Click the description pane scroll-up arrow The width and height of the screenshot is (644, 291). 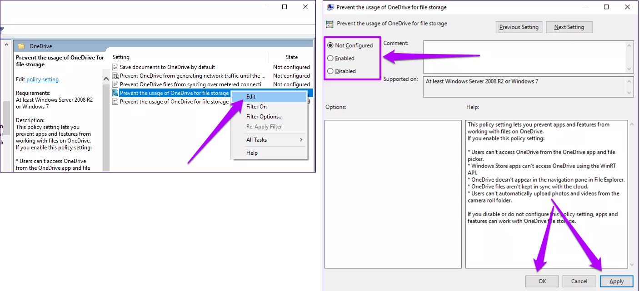106,78
